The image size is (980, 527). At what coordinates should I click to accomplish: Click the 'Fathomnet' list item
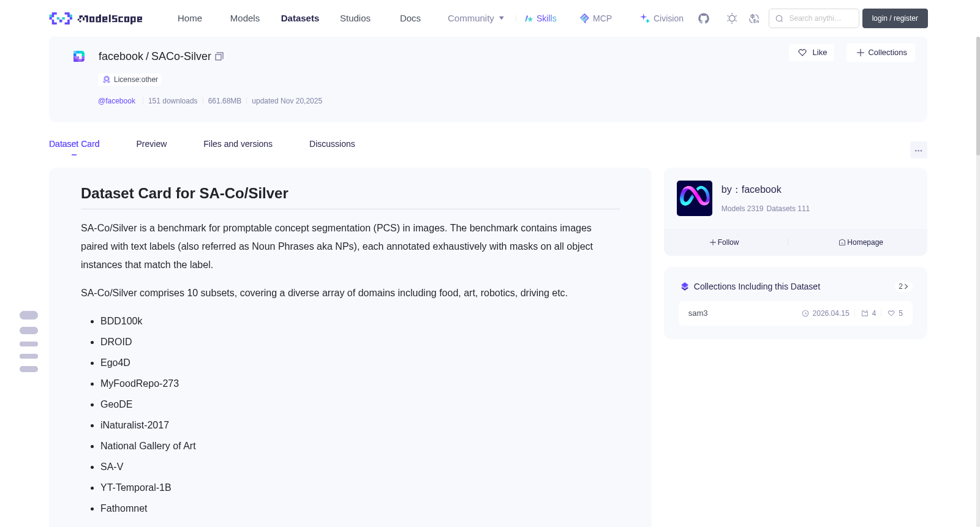tap(124, 509)
